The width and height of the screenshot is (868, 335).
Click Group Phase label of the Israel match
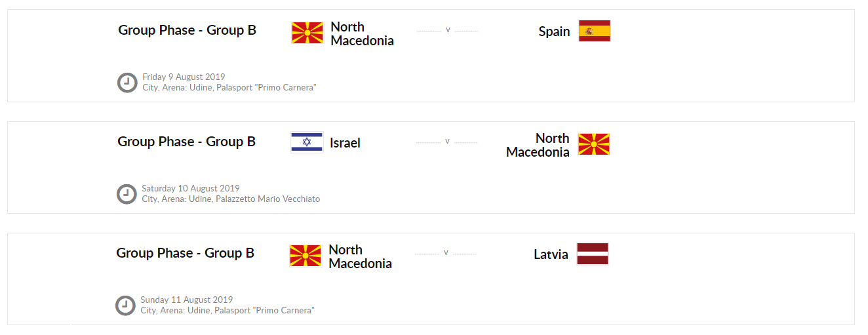(186, 142)
